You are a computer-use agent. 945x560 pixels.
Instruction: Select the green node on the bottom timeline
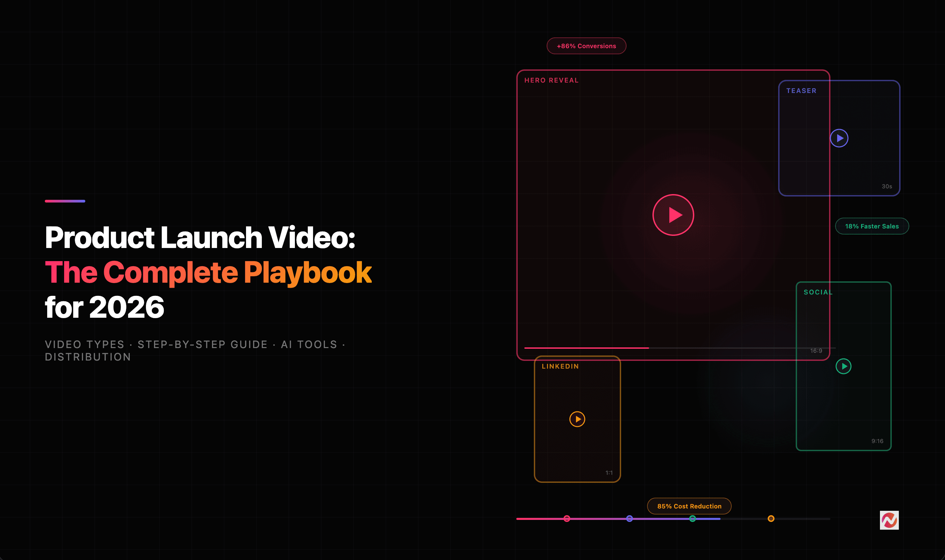pyautogui.click(x=693, y=519)
